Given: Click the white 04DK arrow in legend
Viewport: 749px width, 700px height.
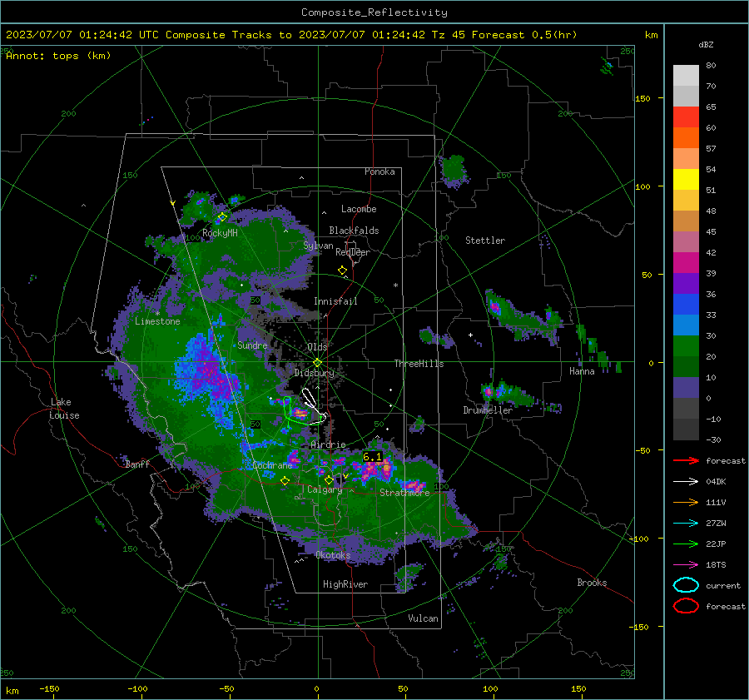Looking at the screenshot, I should 686,482.
